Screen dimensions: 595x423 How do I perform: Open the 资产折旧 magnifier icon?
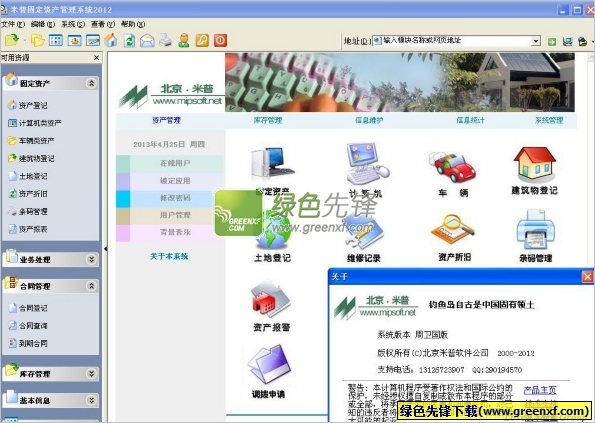point(453,230)
